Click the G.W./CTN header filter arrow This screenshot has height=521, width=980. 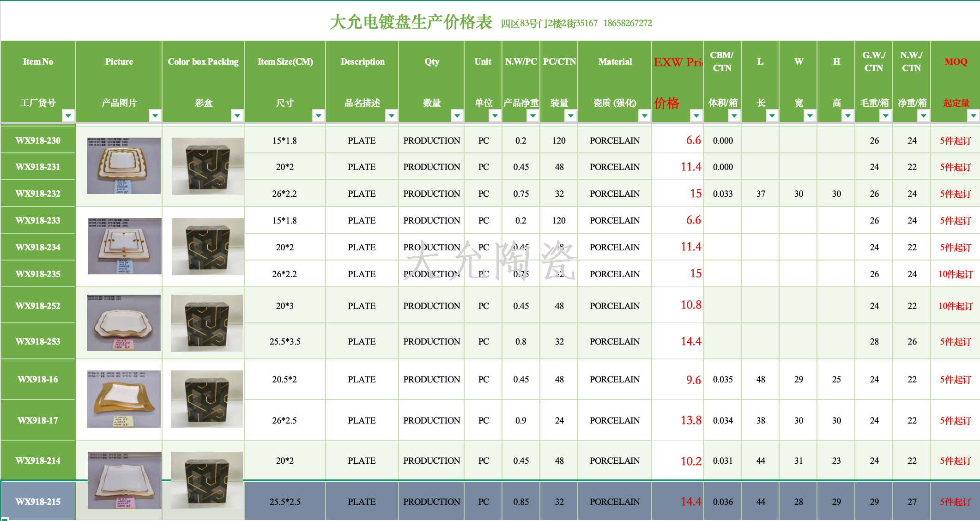coord(886,115)
